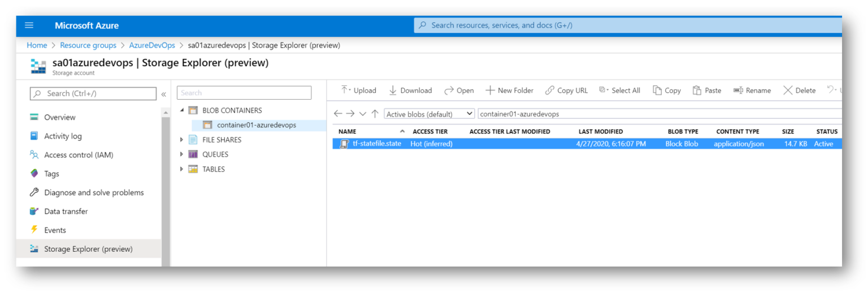This screenshot has width=868, height=296.
Task: Sort by the Last Modified column header
Action: pyautogui.click(x=601, y=131)
